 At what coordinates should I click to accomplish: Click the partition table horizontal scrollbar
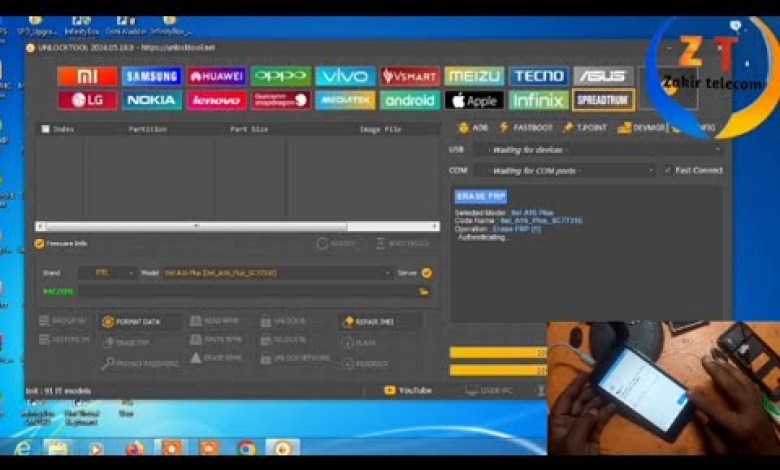point(237,226)
